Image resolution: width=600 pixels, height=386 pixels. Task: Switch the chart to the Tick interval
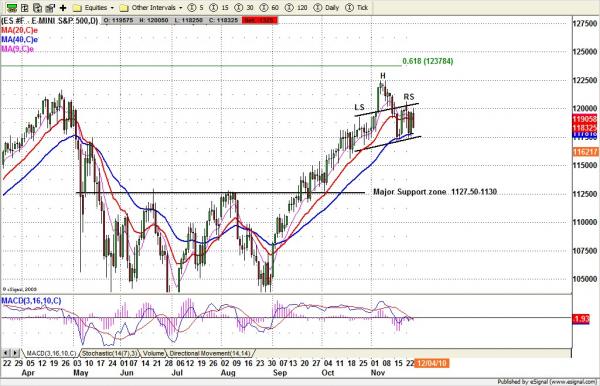pos(356,8)
